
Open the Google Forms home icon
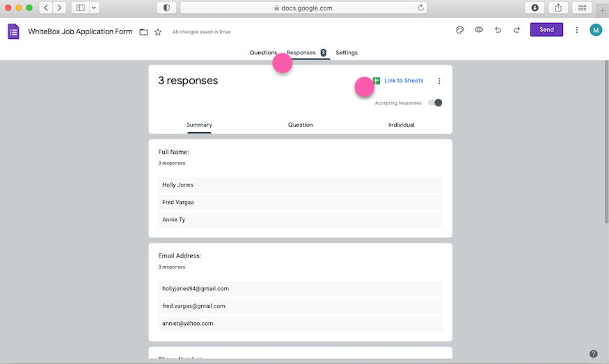pos(13,31)
